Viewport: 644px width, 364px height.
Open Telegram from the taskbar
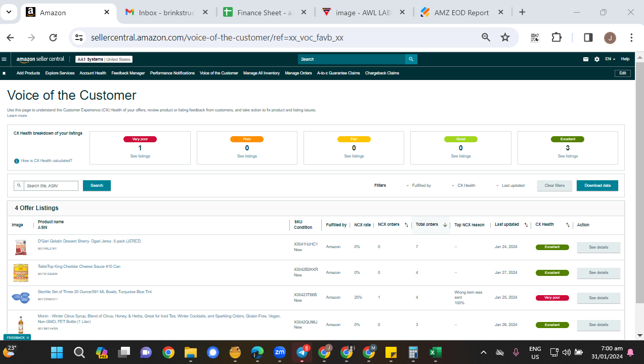(303, 352)
